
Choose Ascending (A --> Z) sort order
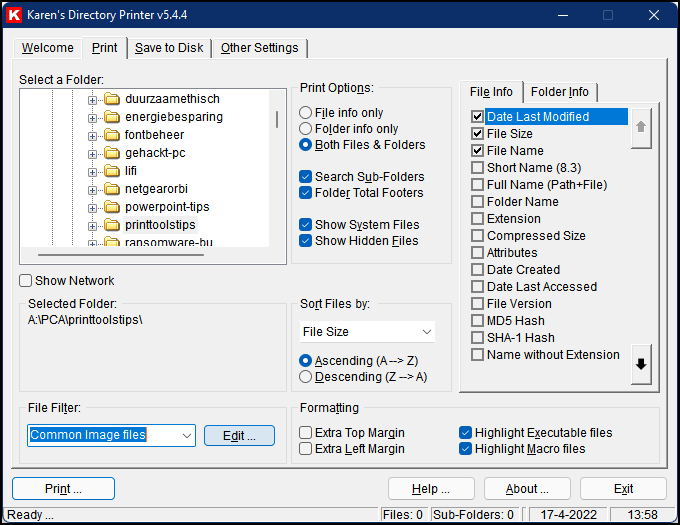(x=305, y=361)
